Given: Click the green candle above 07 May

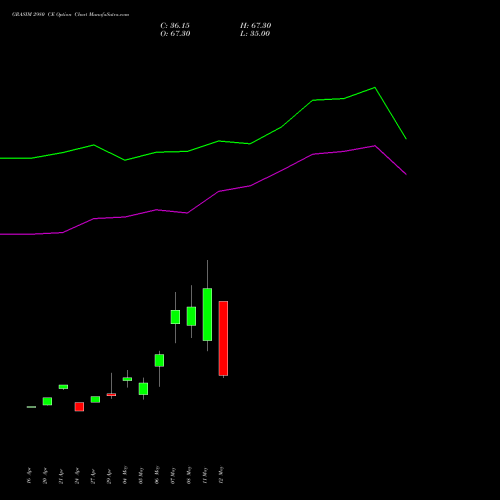Looking at the screenshot, I should coord(175,317).
